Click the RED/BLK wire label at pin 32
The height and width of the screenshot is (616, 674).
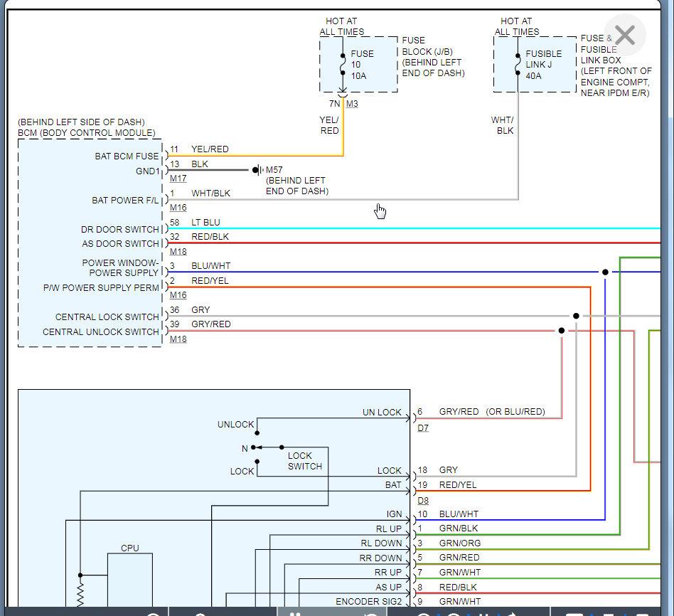(x=210, y=237)
